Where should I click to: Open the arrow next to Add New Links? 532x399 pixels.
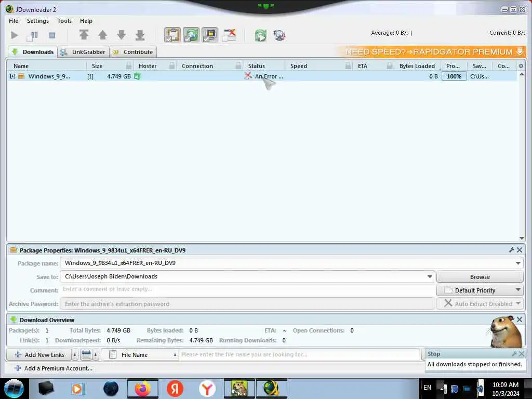75,355
